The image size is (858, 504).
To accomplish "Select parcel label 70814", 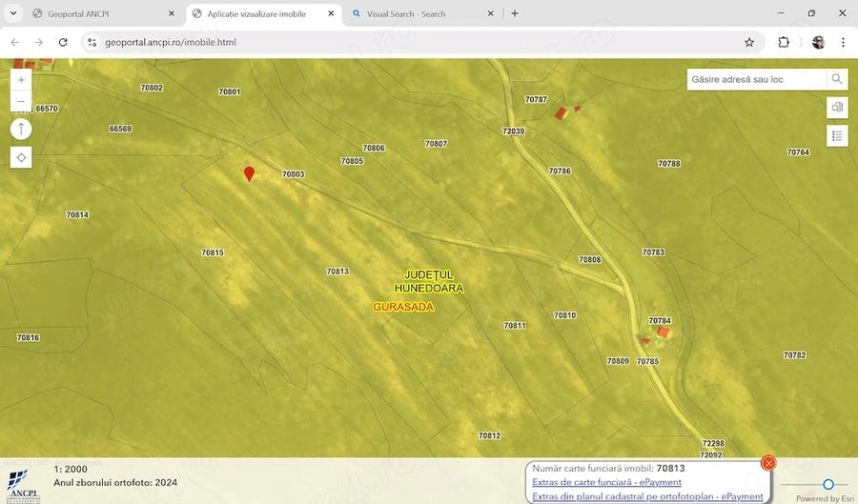I will [77, 214].
